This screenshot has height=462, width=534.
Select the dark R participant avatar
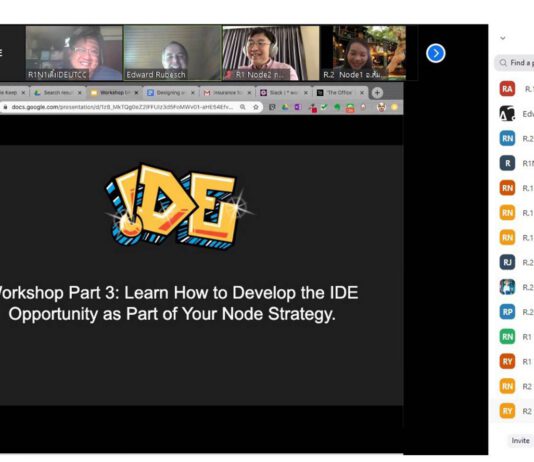pos(507,163)
